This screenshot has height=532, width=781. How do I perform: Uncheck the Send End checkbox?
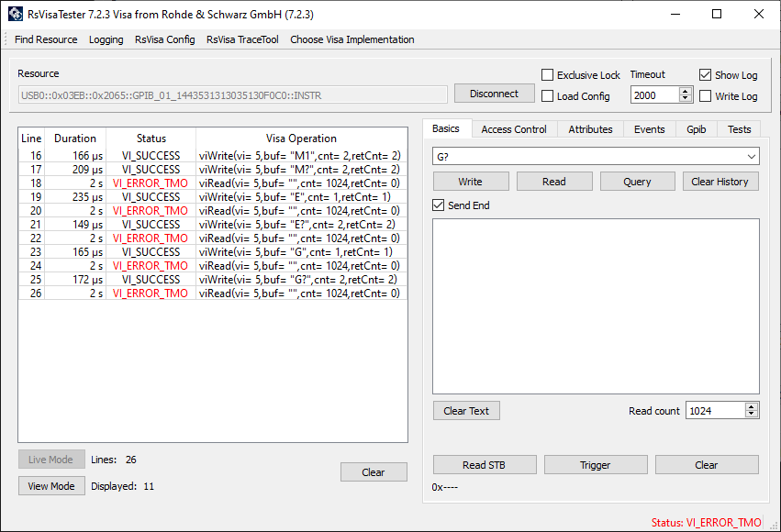439,205
